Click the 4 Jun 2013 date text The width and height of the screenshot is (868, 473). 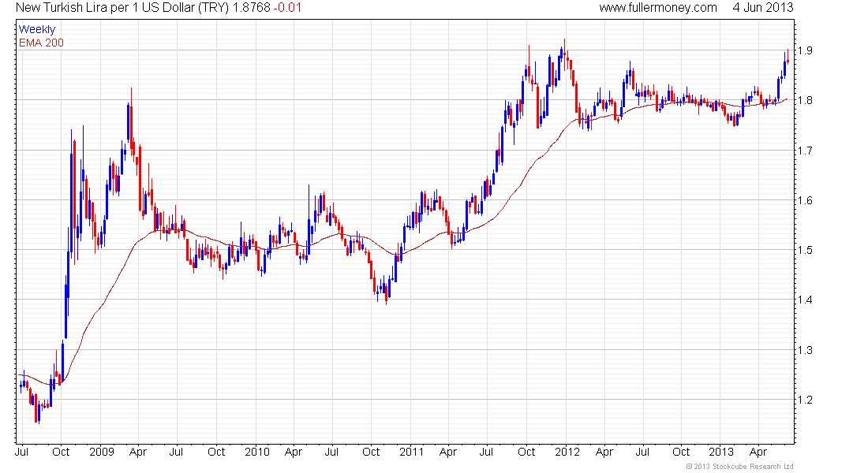coord(763,8)
